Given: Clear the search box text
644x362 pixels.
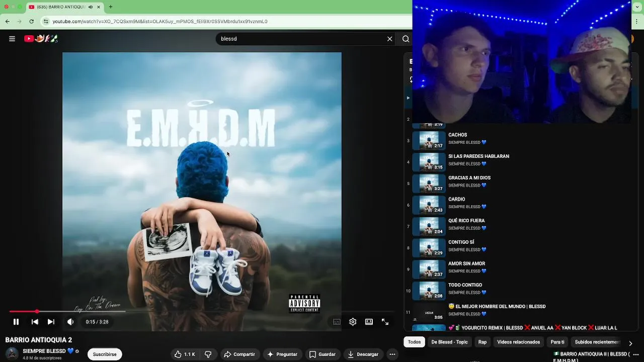Looking at the screenshot, I should (x=389, y=39).
